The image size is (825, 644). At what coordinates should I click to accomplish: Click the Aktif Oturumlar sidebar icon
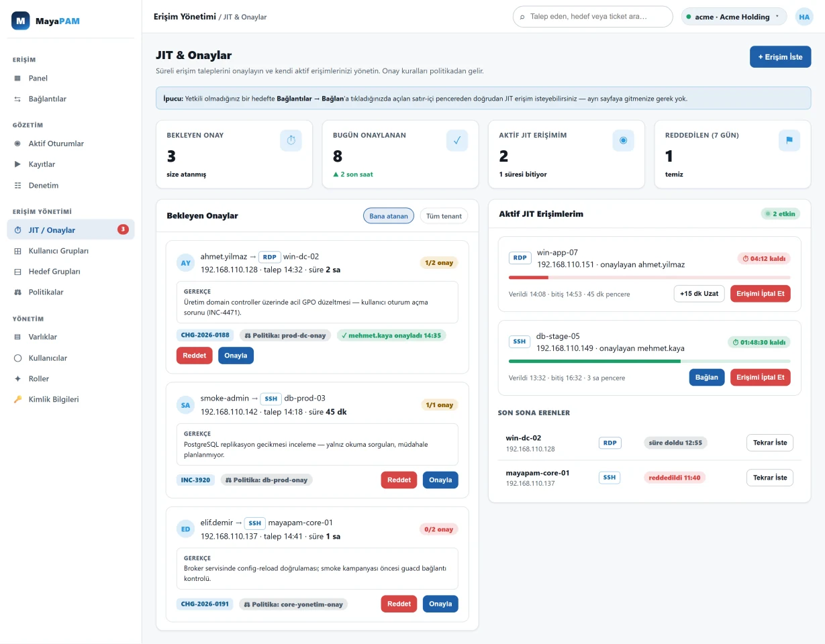point(17,144)
